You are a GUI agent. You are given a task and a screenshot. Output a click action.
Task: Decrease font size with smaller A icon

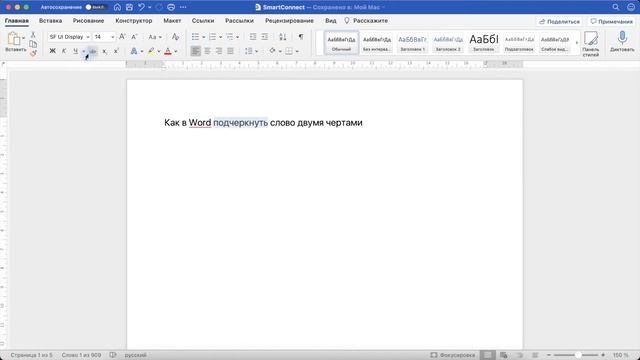pyautogui.click(x=134, y=37)
